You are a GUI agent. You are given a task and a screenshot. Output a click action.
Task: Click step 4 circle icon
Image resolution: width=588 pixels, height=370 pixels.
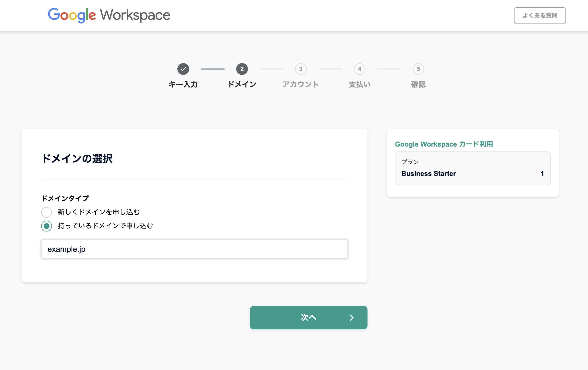pyautogui.click(x=359, y=69)
